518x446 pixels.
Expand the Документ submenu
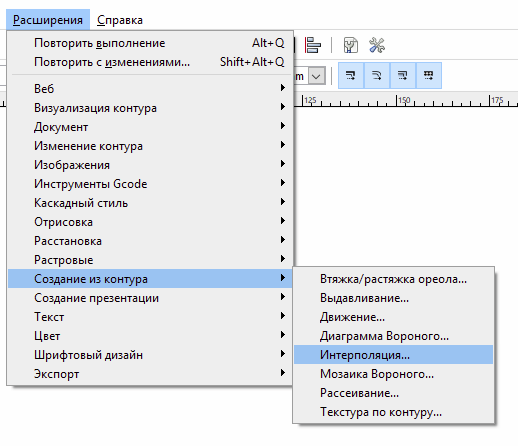pyautogui.click(x=150, y=127)
